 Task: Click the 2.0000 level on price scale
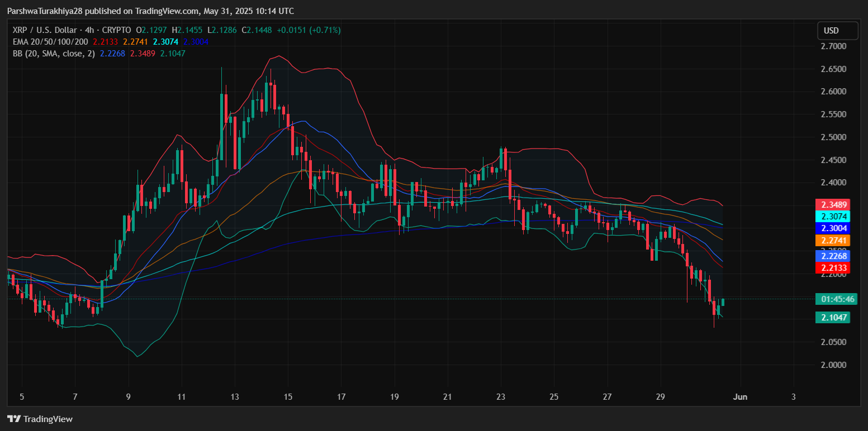pyautogui.click(x=833, y=365)
